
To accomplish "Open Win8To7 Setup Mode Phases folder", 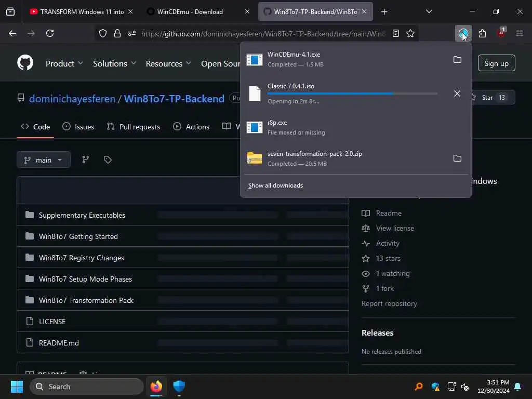I will point(85,279).
